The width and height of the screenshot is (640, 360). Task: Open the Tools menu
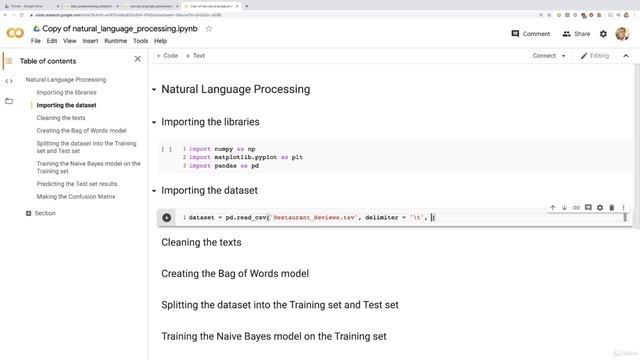coord(140,41)
